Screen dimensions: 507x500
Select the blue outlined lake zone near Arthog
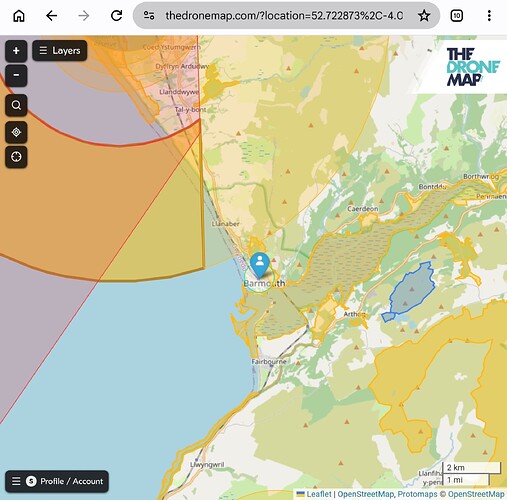[412, 290]
